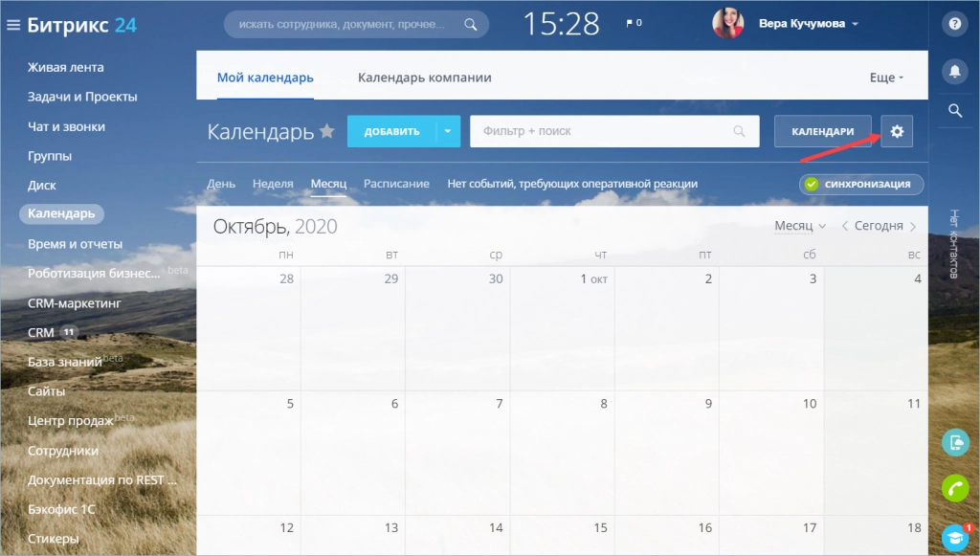Click the magnifier in the filter search field
The image size is (980, 556).
(x=738, y=131)
